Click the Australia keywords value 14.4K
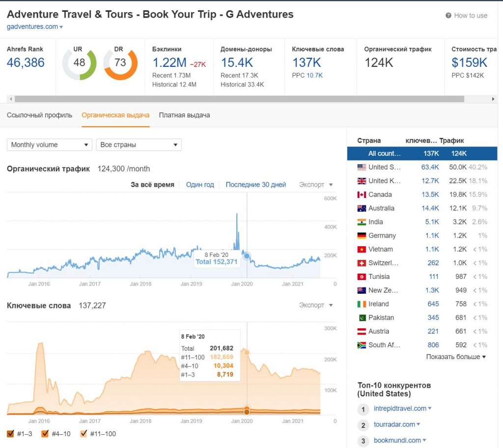This screenshot has width=503, height=448. 430,208
